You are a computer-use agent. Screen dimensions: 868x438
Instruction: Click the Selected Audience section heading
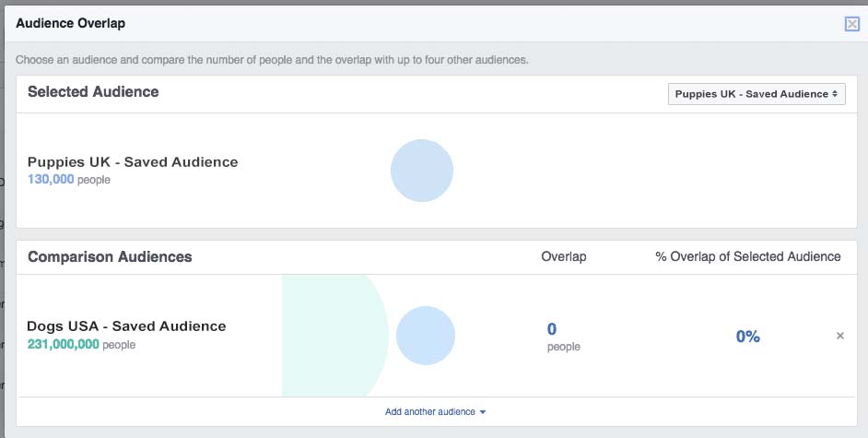click(93, 92)
